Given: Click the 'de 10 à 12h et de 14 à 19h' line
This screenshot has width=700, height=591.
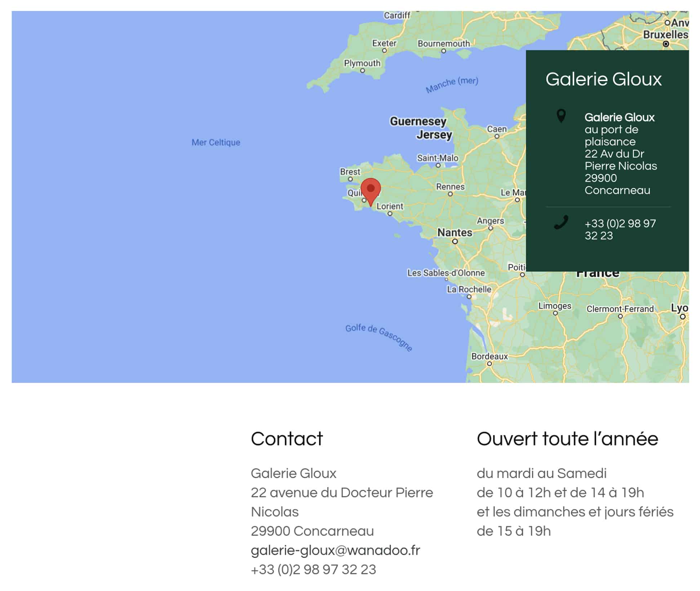Looking at the screenshot, I should 560,493.
